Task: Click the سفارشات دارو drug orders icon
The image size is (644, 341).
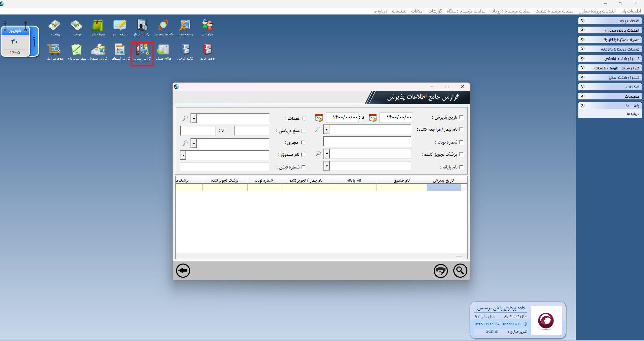Action: (x=77, y=52)
